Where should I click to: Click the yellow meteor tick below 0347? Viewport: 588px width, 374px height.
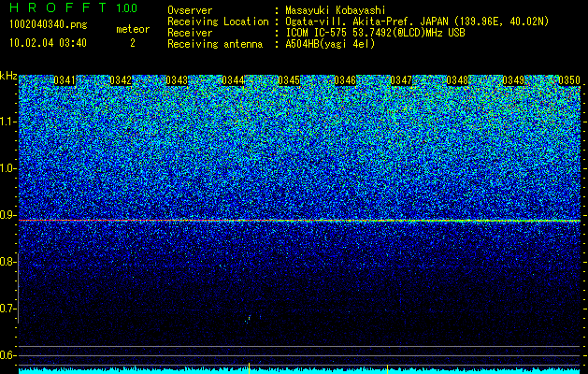pos(387,368)
